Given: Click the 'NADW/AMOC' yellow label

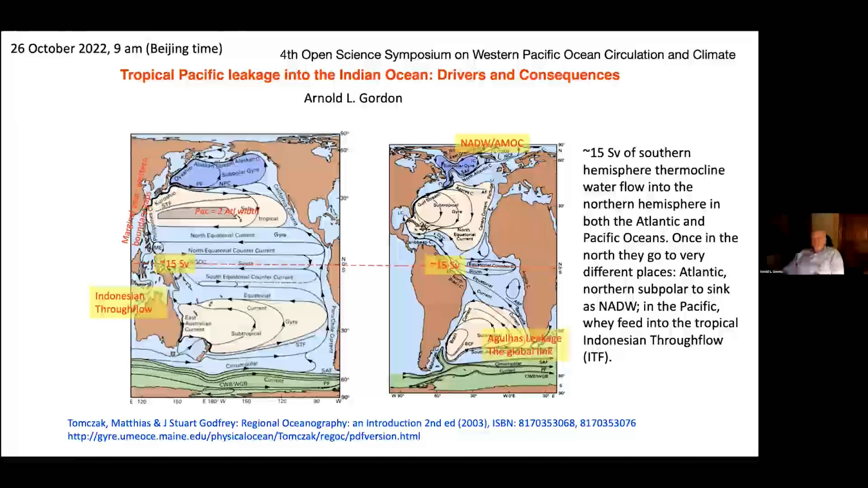Looking at the screenshot, I should coord(492,143).
